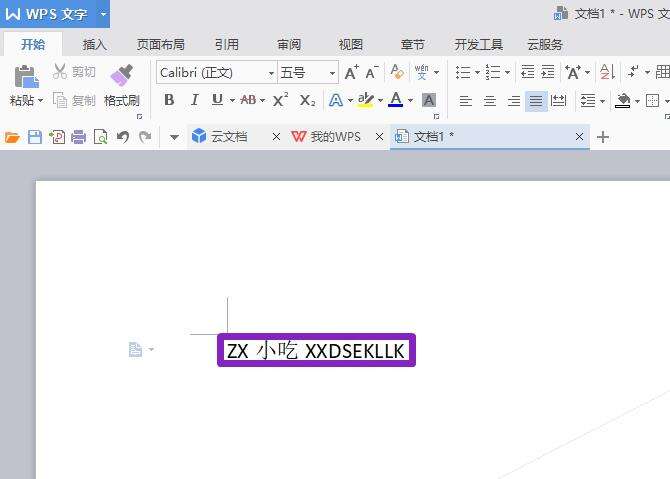Click the numbered list icon
This screenshot has width=670, height=479.
pos(493,72)
